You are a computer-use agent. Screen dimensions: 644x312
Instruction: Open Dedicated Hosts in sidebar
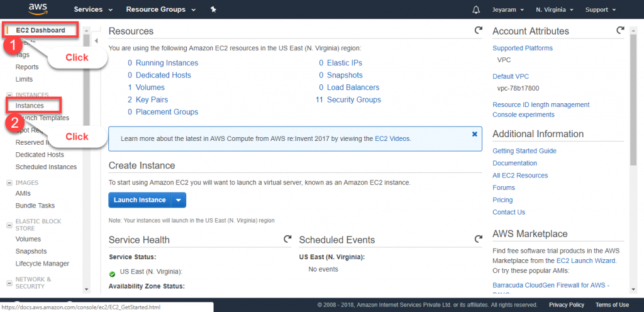40,155
